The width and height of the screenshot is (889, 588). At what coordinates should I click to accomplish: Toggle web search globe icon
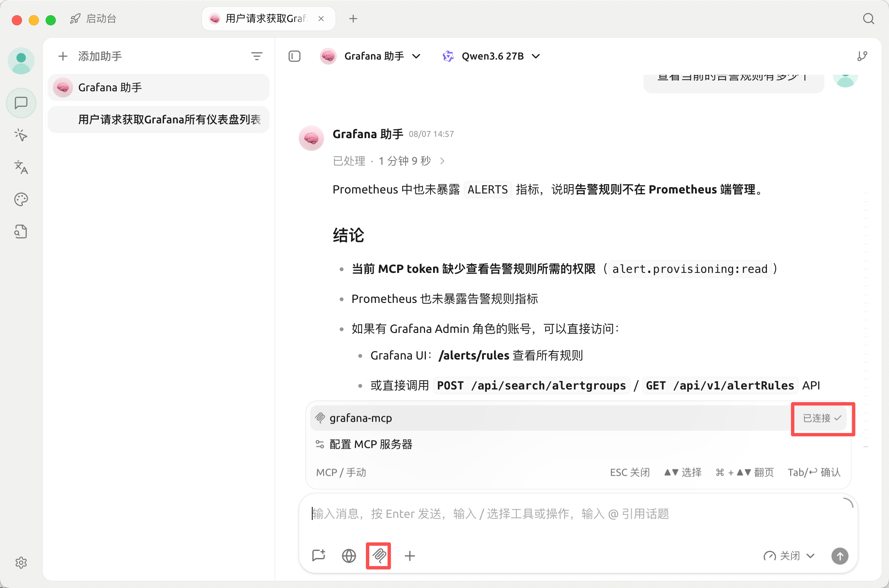point(349,555)
